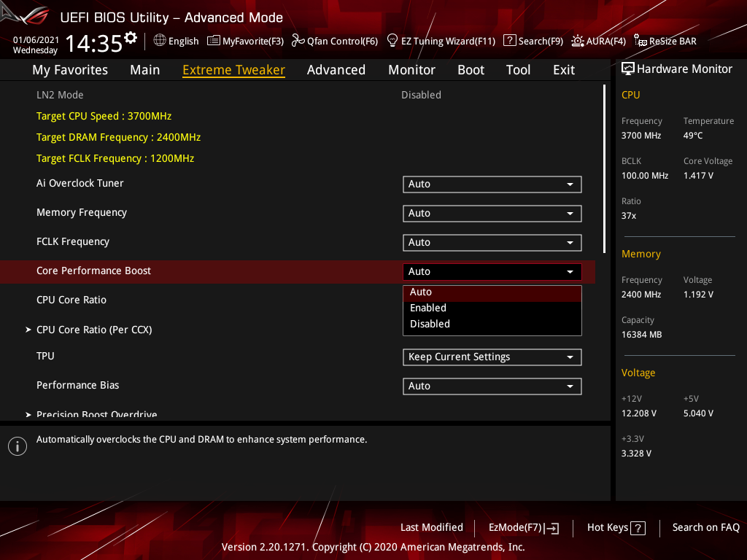Open the Exit tab
747x560 pixels.
[564, 70]
